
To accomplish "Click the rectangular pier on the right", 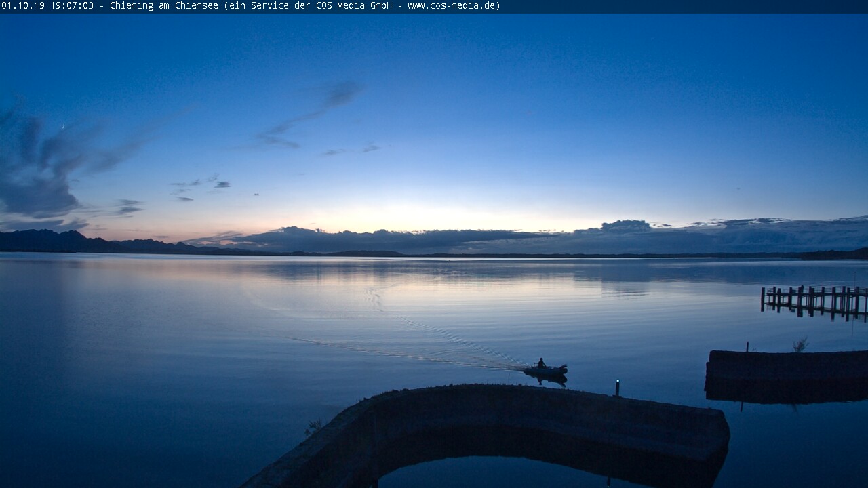I will 787,373.
